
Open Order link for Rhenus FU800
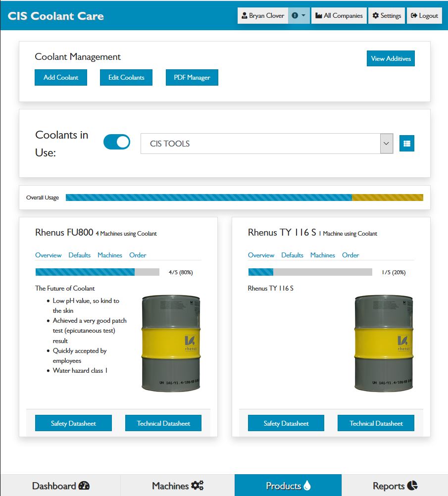point(138,255)
